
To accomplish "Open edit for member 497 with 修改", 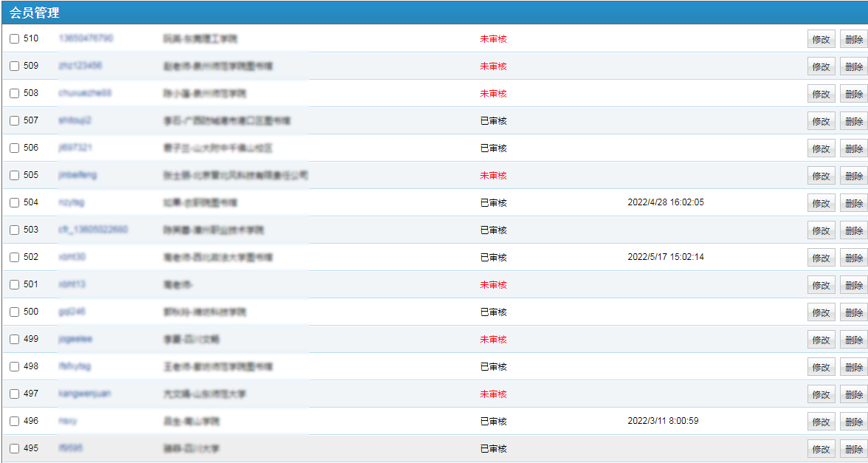I will [x=821, y=394].
